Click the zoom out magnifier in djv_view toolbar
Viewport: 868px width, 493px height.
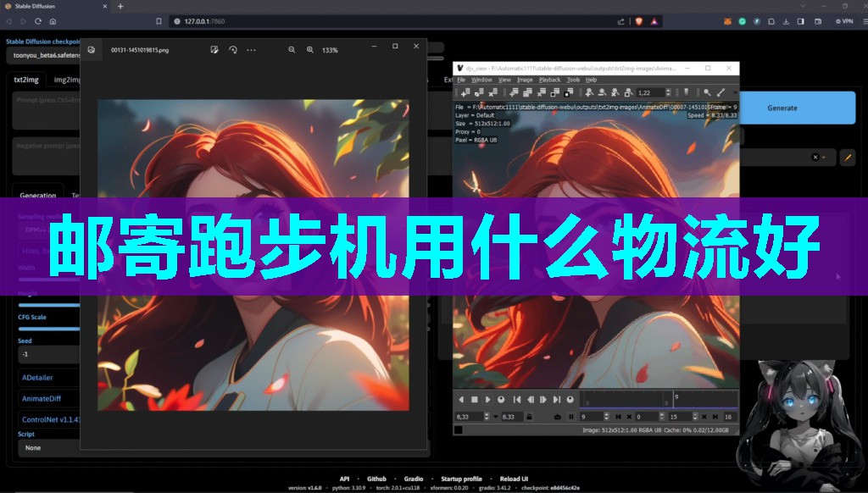[x=603, y=92]
